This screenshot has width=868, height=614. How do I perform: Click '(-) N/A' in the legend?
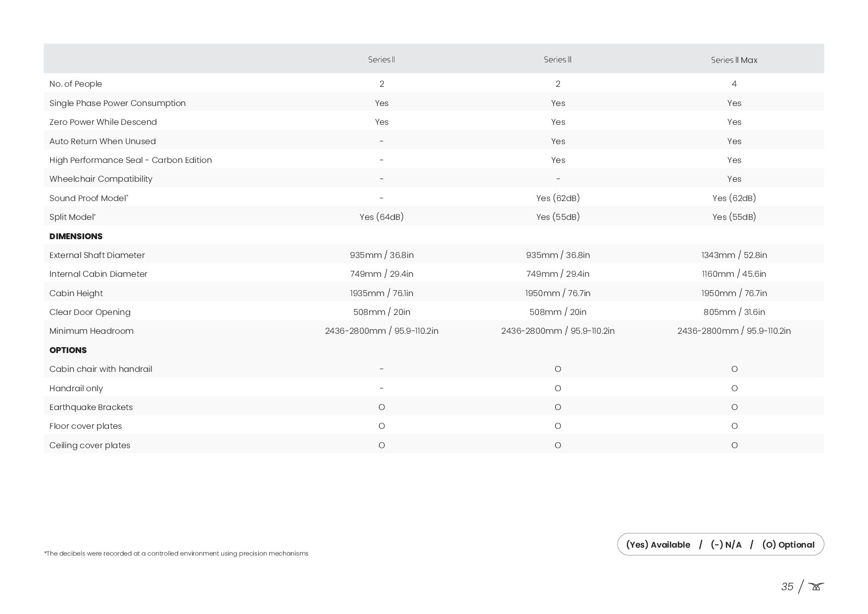click(x=726, y=545)
